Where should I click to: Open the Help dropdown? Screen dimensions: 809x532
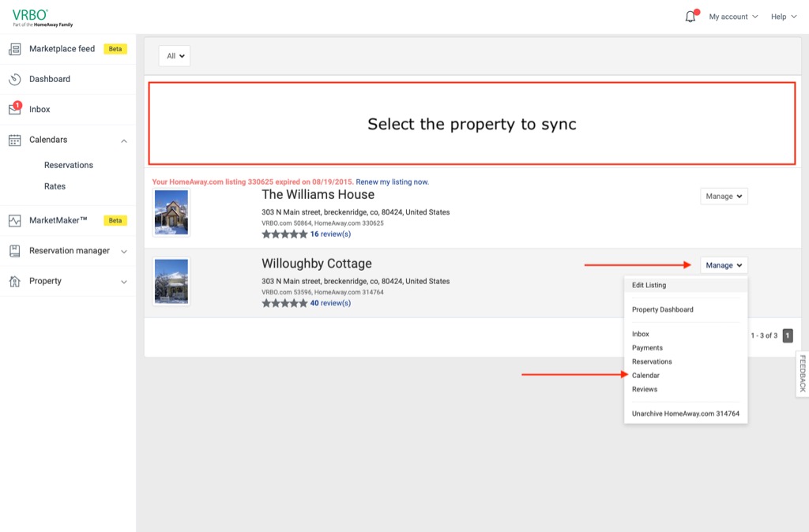pos(784,17)
